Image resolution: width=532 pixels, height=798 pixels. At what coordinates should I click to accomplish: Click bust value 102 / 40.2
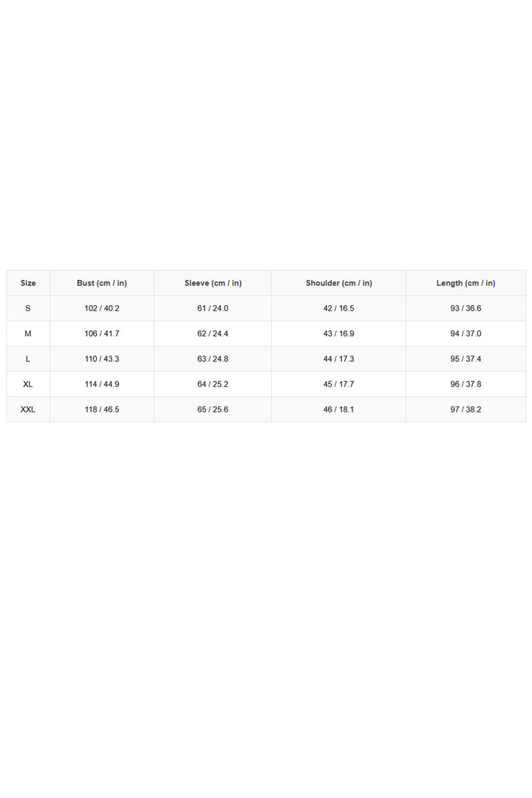click(102, 308)
